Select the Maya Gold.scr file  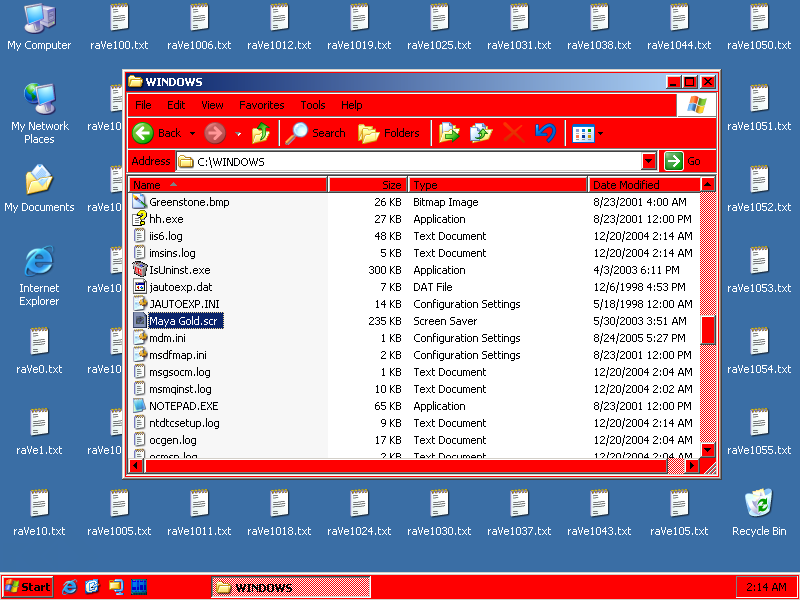[186, 321]
